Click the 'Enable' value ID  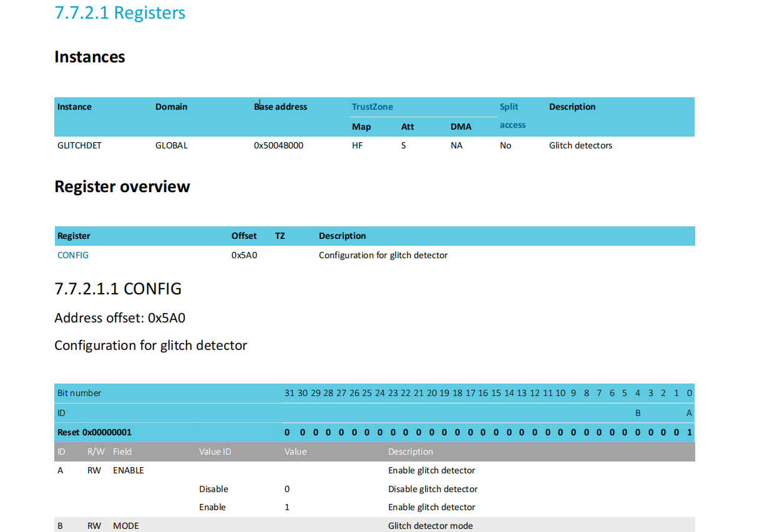[x=212, y=507]
